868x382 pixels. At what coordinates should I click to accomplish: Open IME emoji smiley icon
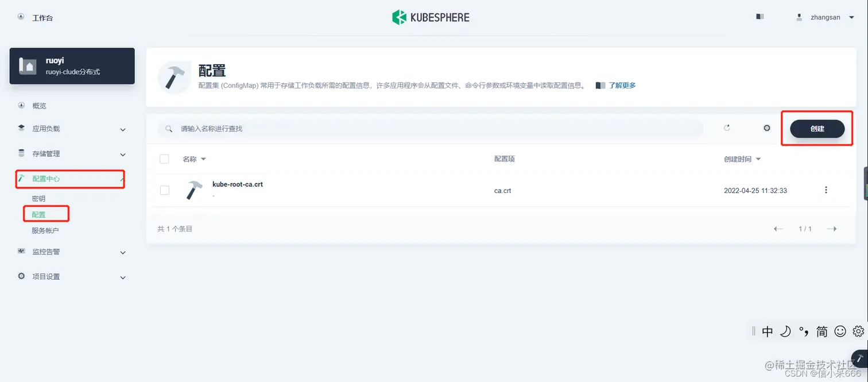840,331
